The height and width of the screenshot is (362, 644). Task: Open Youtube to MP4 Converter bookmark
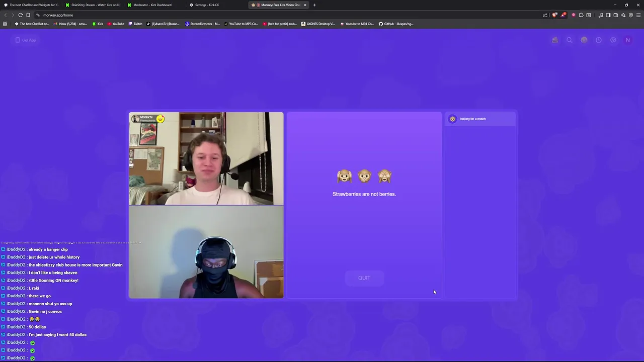point(357,24)
